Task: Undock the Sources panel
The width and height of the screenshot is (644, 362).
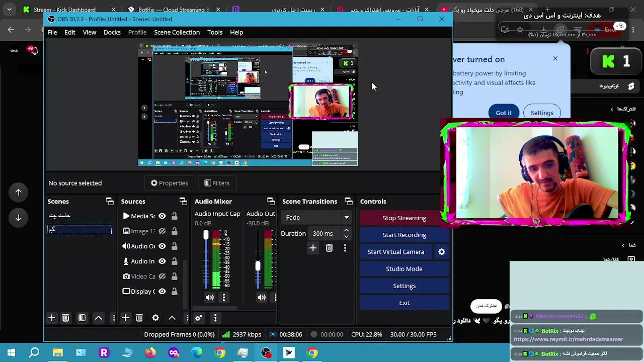Action: pos(183,201)
